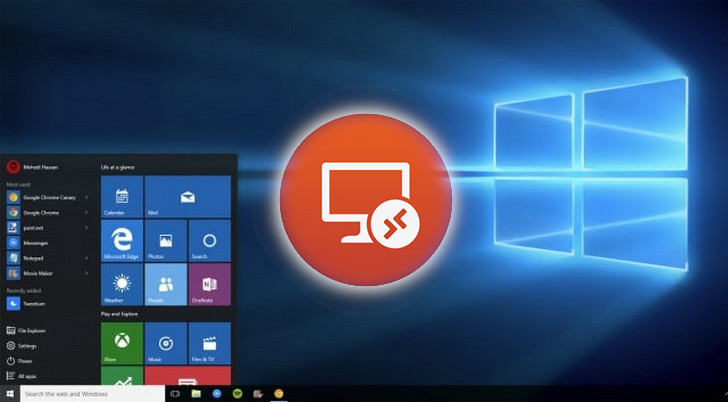Click the Search the web and Windows box

[x=92, y=394]
